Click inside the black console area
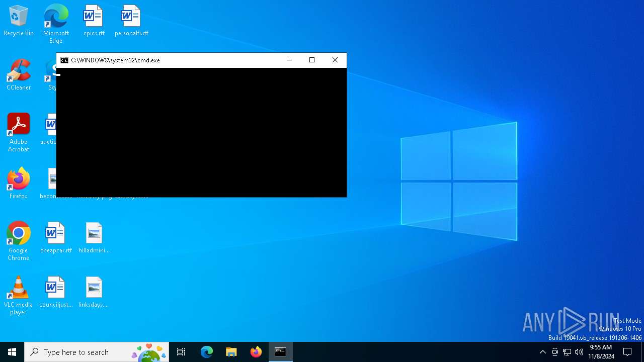Screen dimensions: 644x362 pyautogui.click(x=201, y=132)
